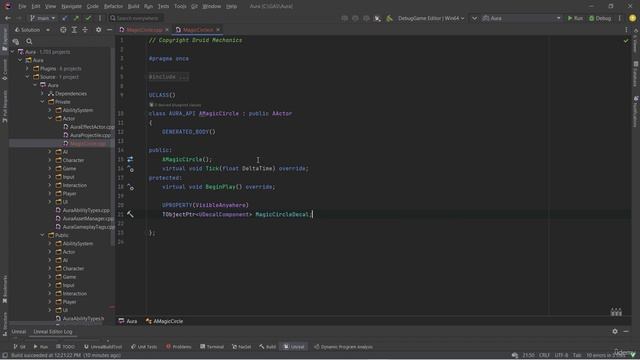The image size is (640, 360).
Task: Select AuraGameplayTags.cpp in the tree
Action: click(85, 227)
